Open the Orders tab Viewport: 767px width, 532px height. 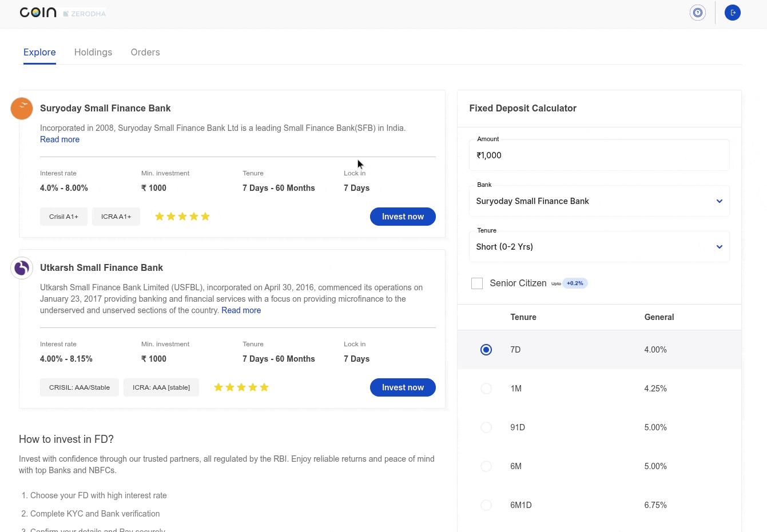click(x=145, y=52)
